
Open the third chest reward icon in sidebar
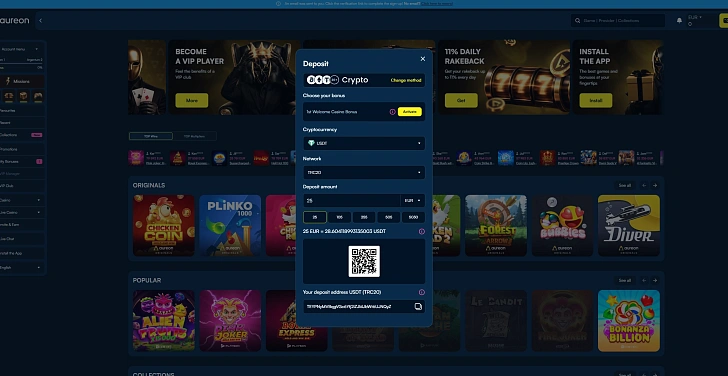(x=38, y=96)
